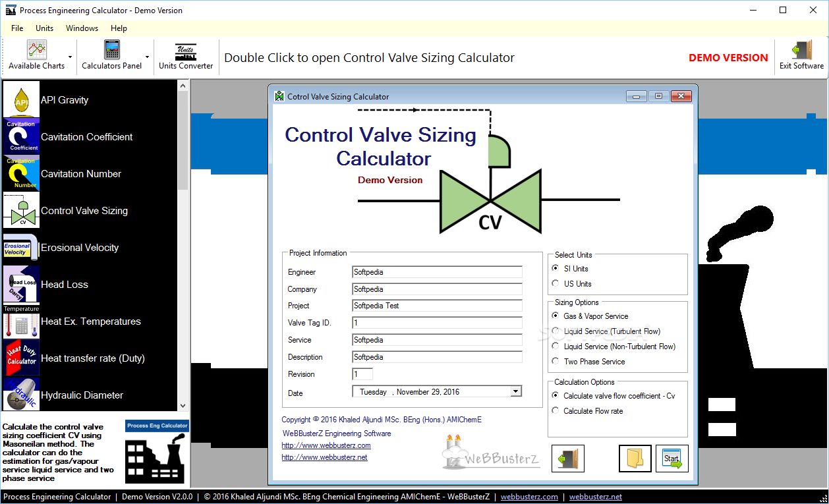Open the Units menu

point(45,28)
